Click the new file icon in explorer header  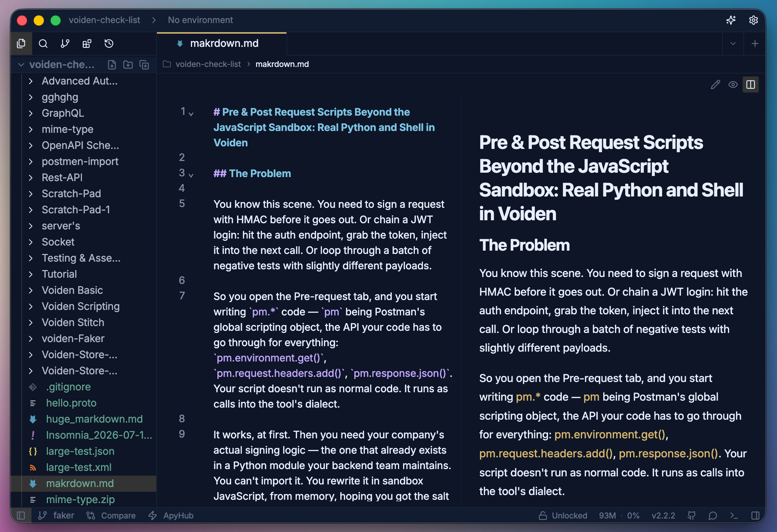click(112, 65)
